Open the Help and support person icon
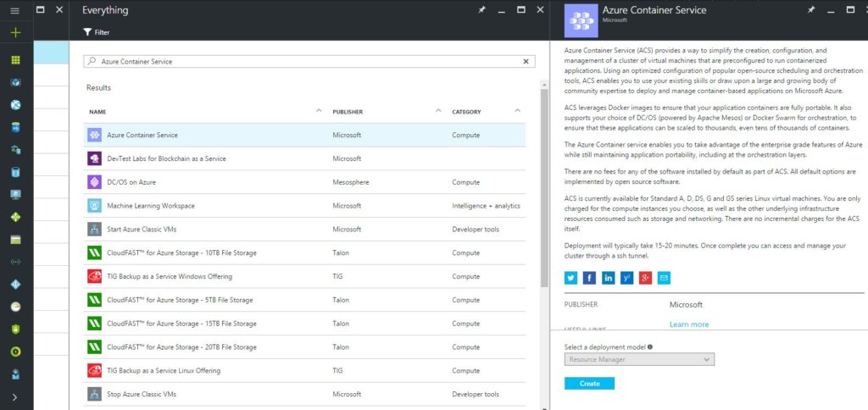Viewport: 868px width, 410px height. tap(15, 374)
